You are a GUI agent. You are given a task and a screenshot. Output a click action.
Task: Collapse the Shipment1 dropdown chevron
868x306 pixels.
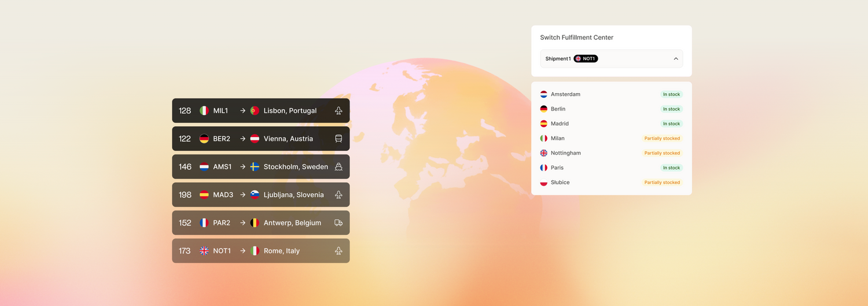click(x=675, y=58)
